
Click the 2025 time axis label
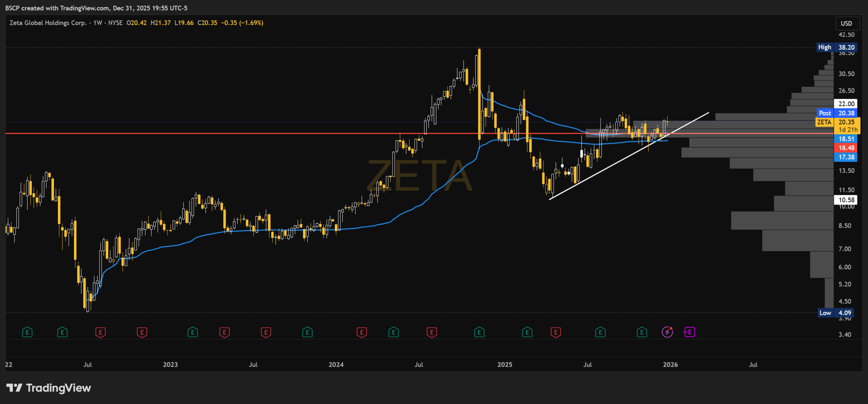point(505,365)
